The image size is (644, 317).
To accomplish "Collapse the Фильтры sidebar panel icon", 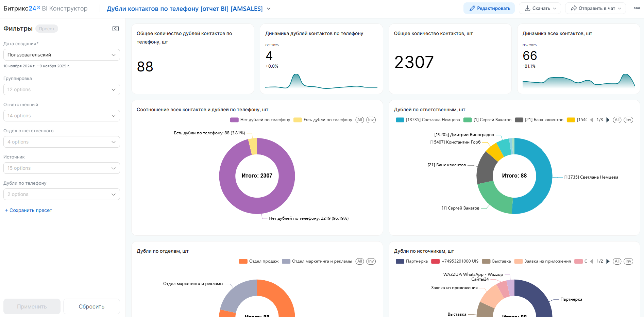I will [116, 29].
